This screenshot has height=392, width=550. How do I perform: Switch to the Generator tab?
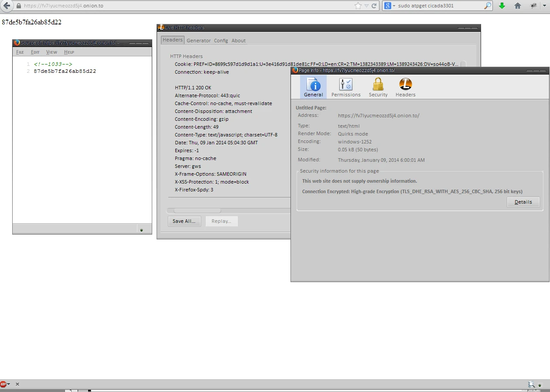(x=198, y=41)
